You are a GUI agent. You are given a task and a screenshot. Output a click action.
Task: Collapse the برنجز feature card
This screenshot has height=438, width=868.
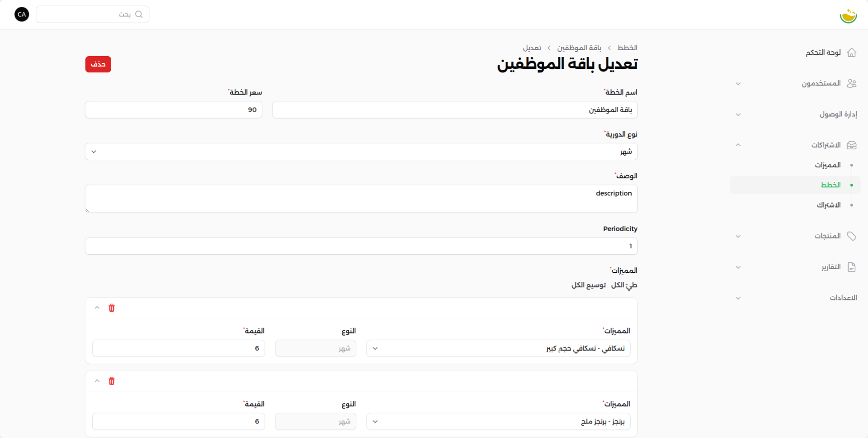coord(97,381)
